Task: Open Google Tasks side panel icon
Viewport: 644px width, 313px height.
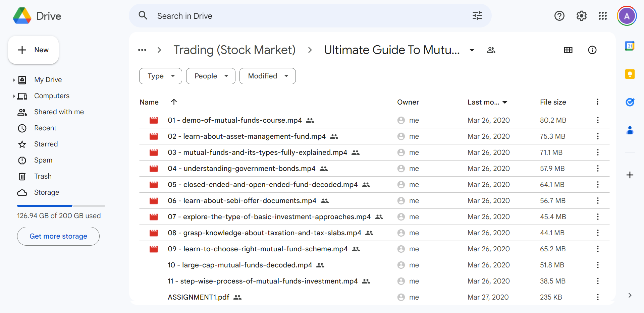Action: 630,102
